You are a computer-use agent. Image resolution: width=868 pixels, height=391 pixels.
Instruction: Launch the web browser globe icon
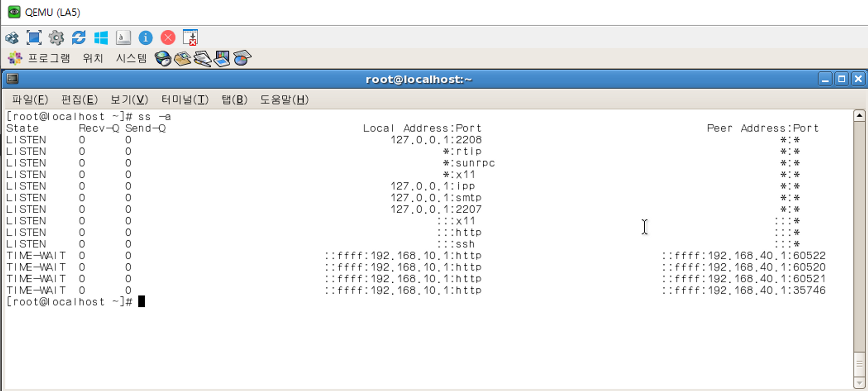point(163,59)
